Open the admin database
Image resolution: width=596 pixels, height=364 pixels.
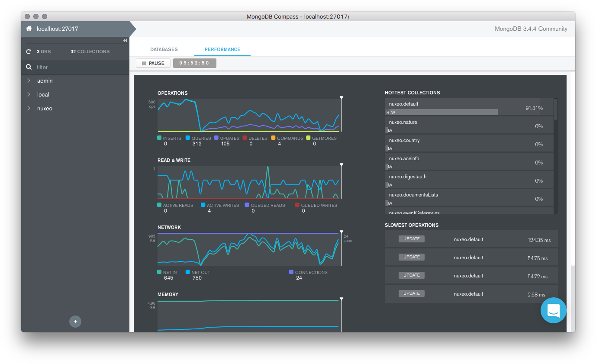click(45, 81)
